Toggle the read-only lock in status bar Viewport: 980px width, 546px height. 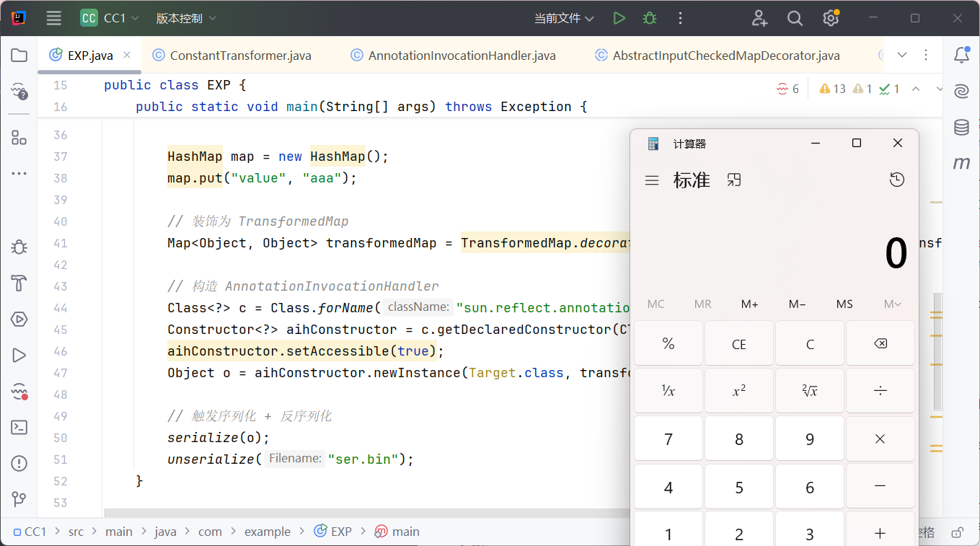(957, 532)
